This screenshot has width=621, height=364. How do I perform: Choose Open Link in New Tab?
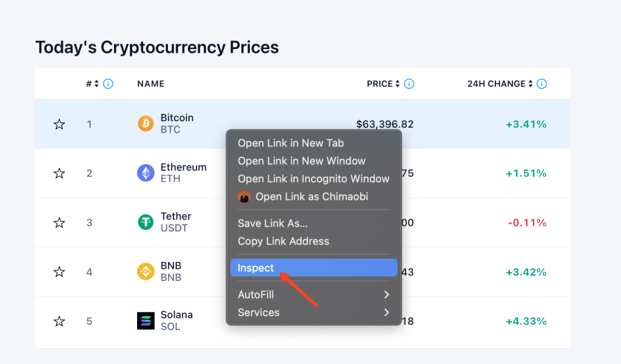point(290,143)
